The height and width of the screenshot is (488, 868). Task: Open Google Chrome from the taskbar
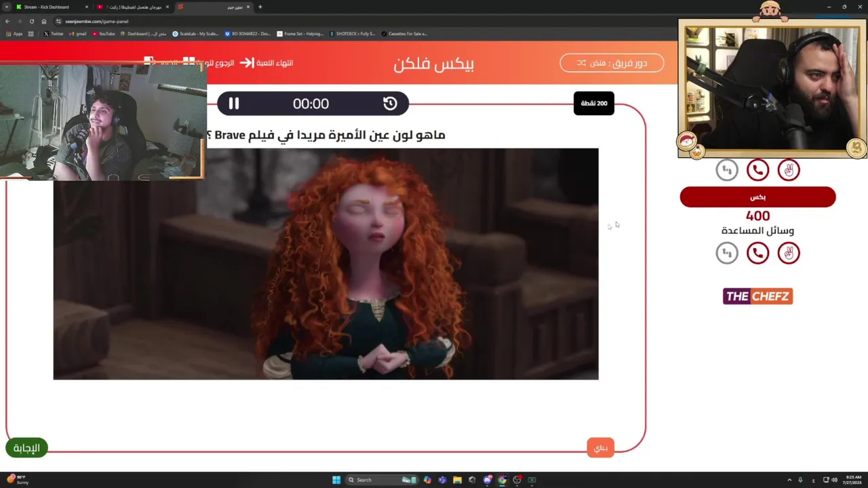[x=502, y=480]
